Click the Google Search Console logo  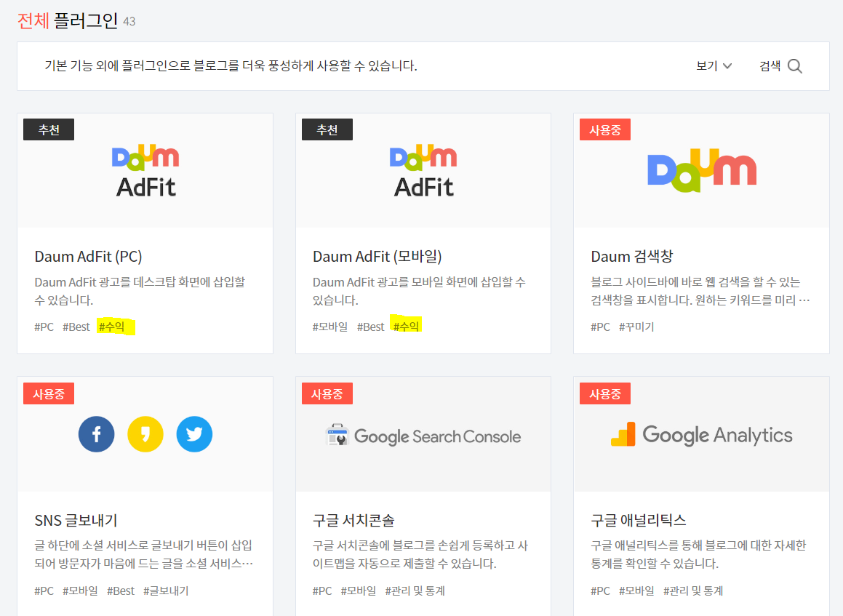pyautogui.click(x=423, y=436)
